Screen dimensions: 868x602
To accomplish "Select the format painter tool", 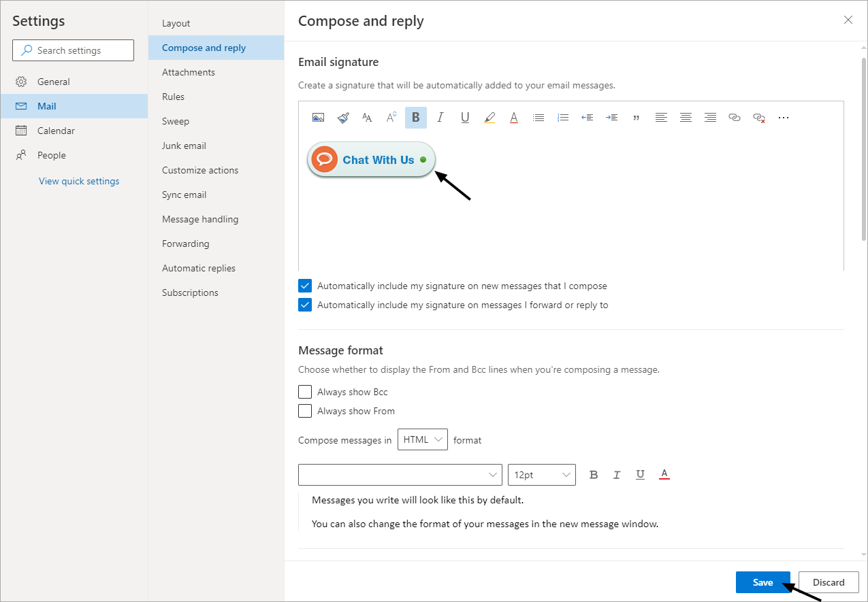I will click(342, 118).
